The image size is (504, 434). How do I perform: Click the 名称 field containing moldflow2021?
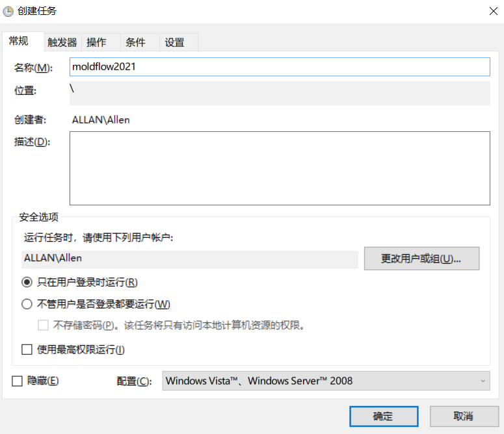click(280, 67)
